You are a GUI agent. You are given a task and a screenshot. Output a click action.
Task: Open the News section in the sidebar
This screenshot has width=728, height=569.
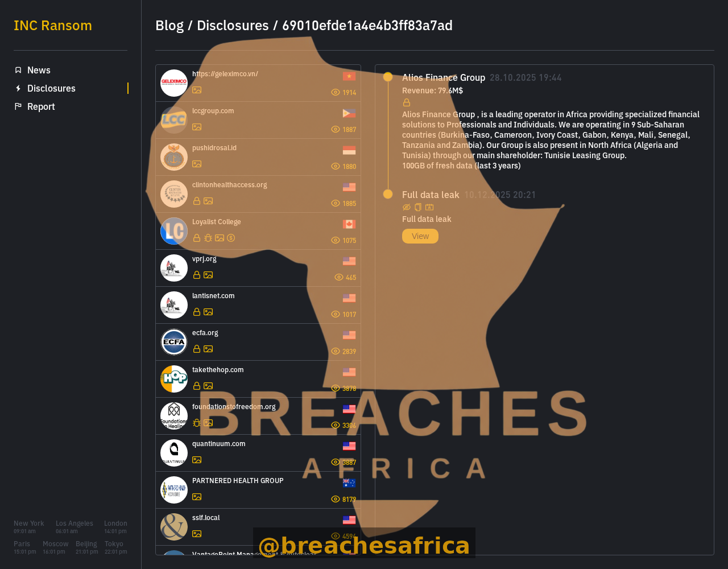39,70
